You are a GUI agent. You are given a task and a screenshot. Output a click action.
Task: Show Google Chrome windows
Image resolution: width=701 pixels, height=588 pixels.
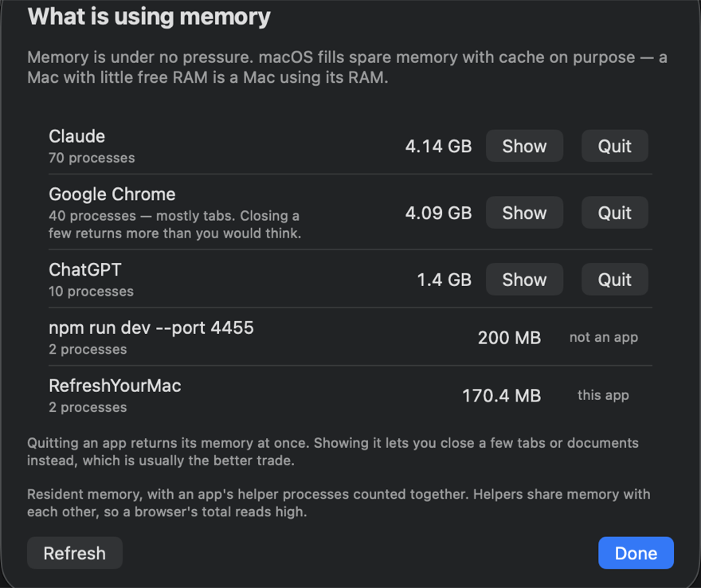524,213
